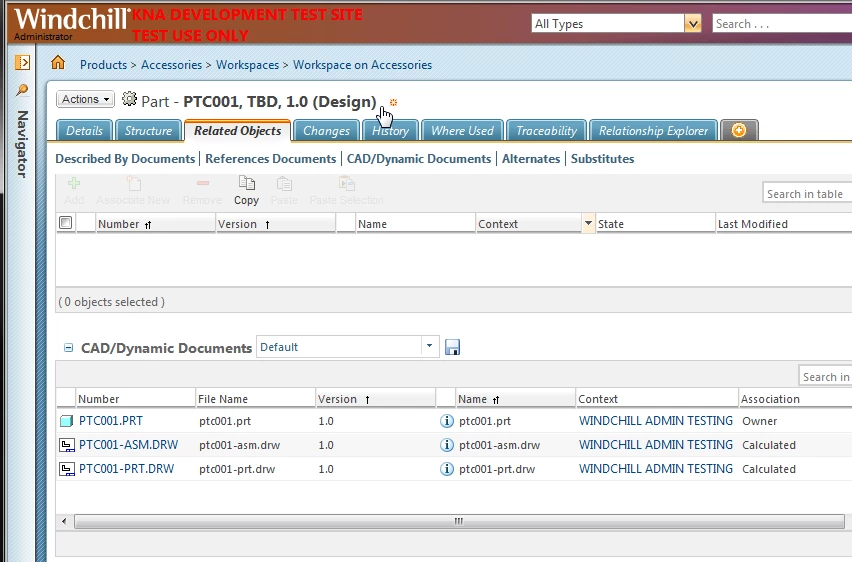Image resolution: width=852 pixels, height=562 pixels.
Task: Jump to References Documents section
Action: 271,159
